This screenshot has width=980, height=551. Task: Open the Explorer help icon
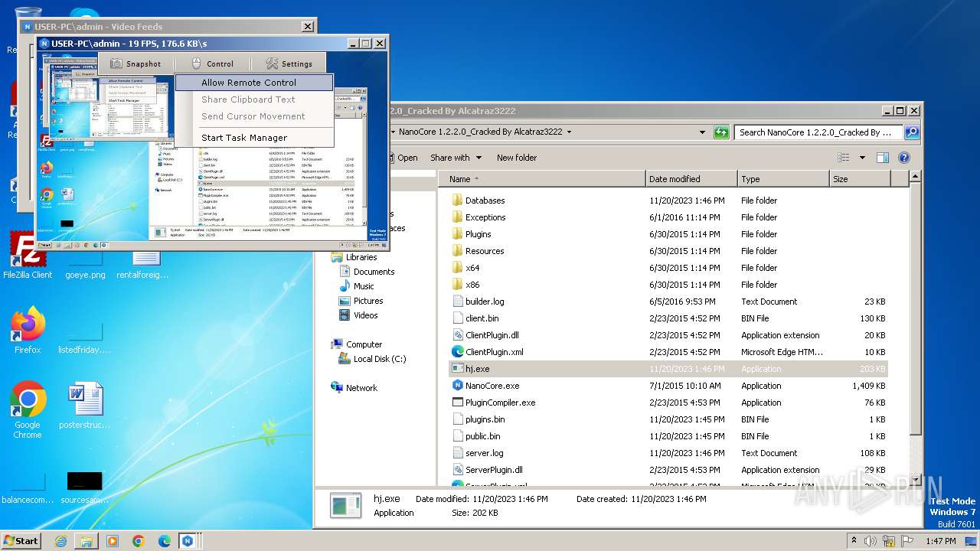pos(903,158)
